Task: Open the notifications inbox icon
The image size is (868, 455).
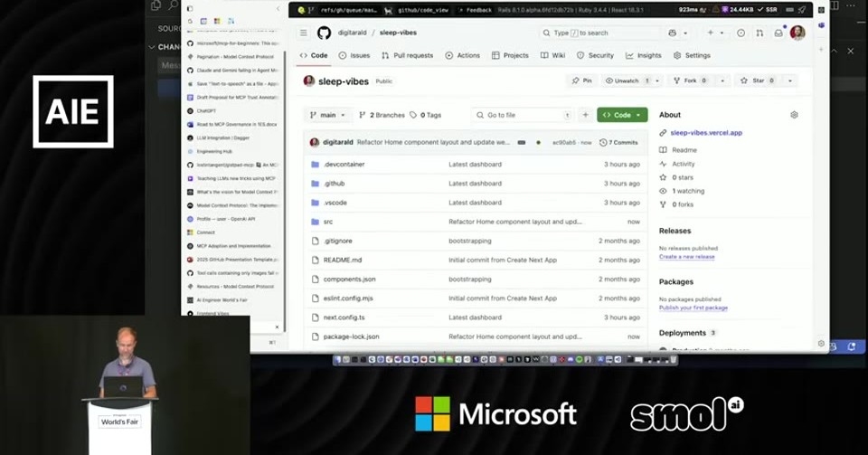Action: [778, 33]
